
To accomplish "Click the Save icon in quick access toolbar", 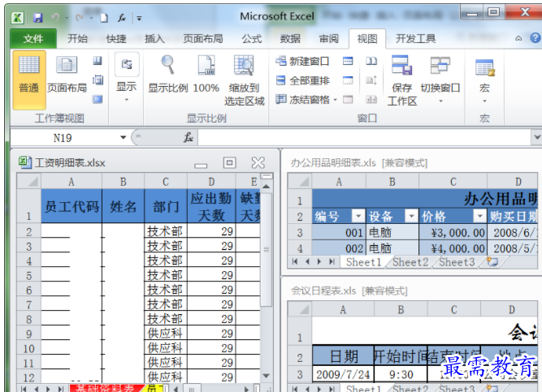I will (37, 18).
